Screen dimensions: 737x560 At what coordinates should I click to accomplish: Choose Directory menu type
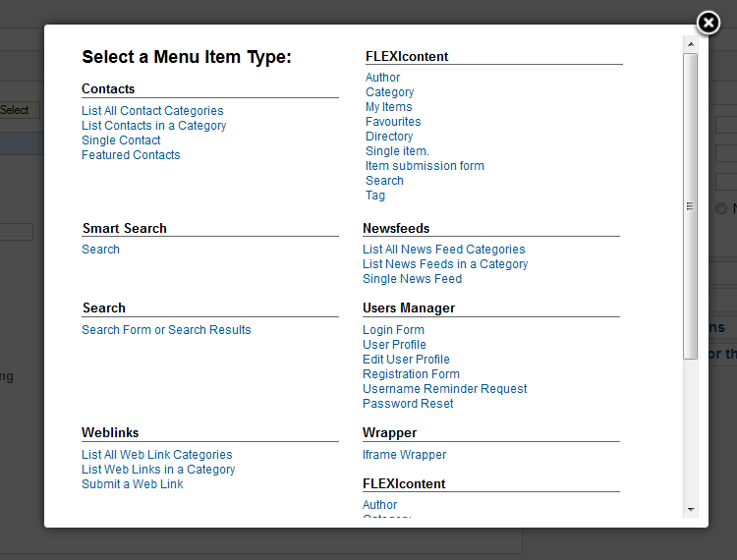coord(389,137)
